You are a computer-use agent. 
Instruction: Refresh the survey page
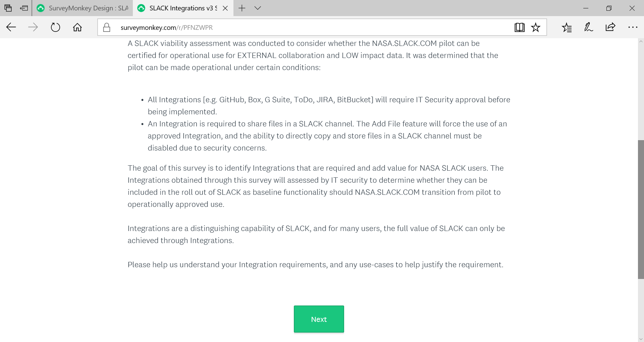click(55, 27)
